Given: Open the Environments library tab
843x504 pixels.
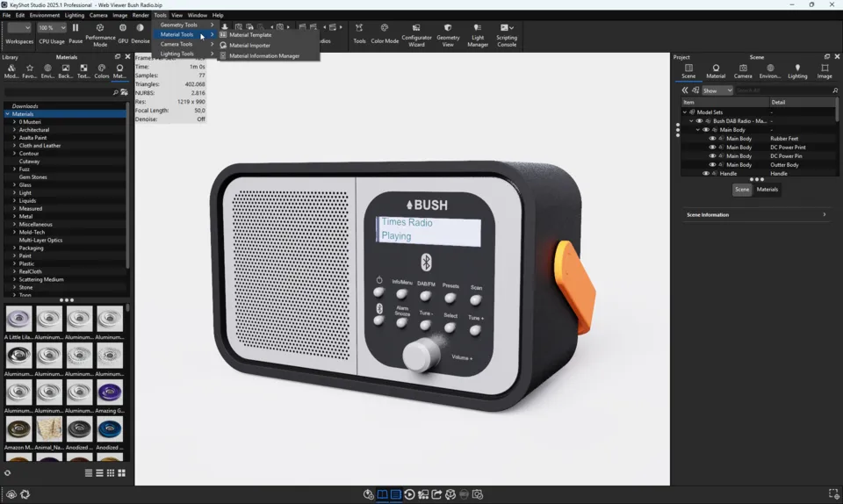Looking at the screenshot, I should coord(47,71).
